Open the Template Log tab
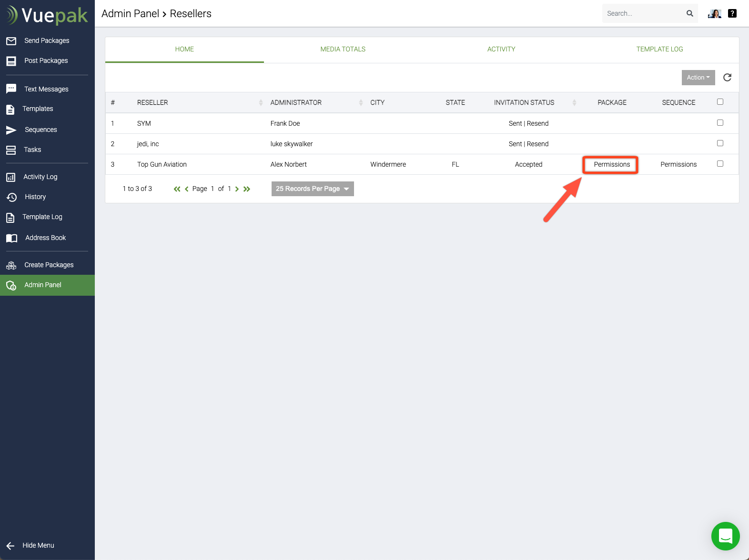The width and height of the screenshot is (749, 560). point(659,49)
